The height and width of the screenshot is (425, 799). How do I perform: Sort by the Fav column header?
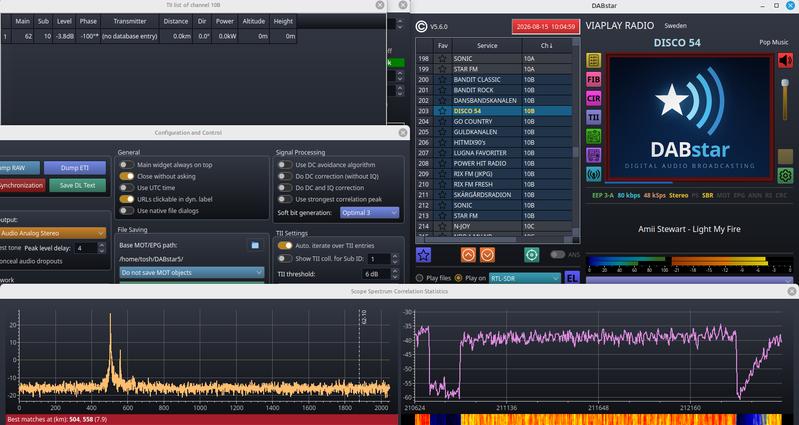[x=442, y=45]
